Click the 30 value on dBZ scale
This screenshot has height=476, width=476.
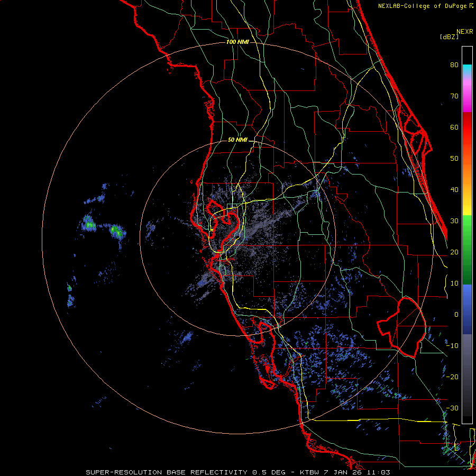[454, 221]
